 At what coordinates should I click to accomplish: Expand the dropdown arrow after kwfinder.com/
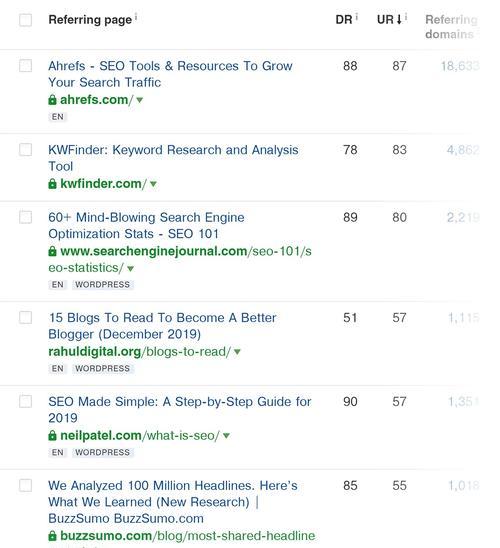153,184
